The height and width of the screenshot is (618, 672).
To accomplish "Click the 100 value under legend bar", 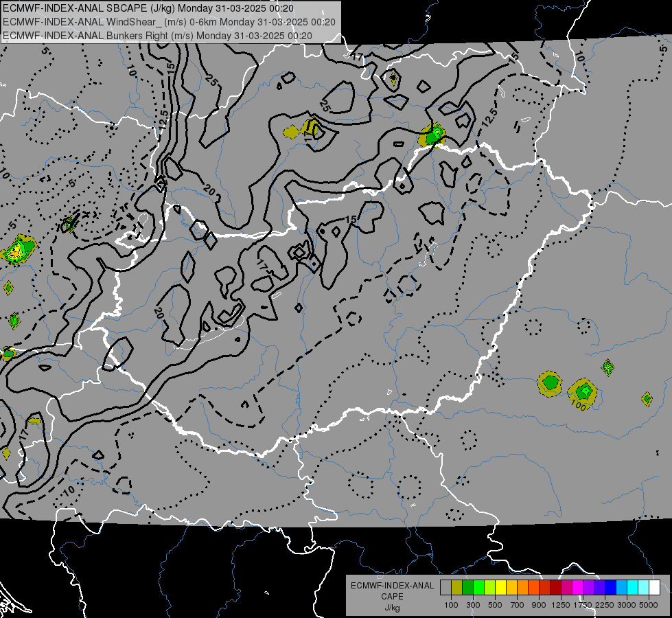I will (451, 605).
